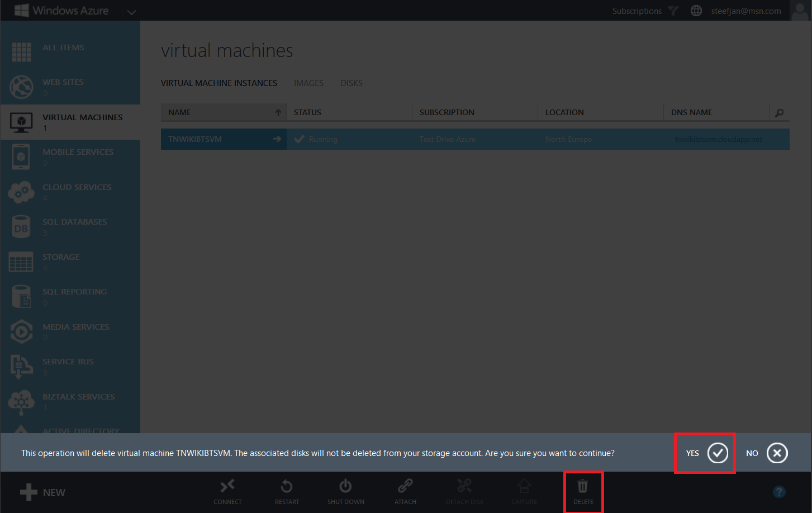812x513 pixels.
Task: Select the SQL Reporting sidebar icon
Action: coord(21,297)
